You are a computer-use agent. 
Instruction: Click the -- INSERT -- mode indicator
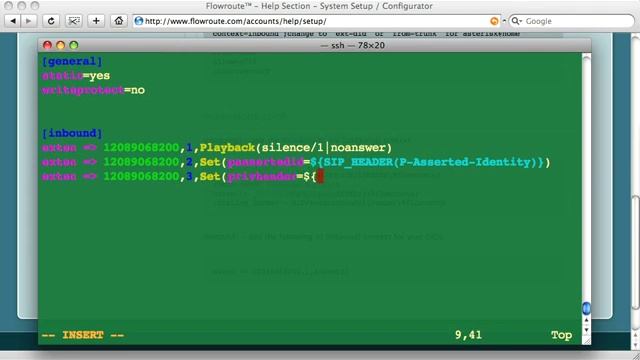tap(83, 335)
